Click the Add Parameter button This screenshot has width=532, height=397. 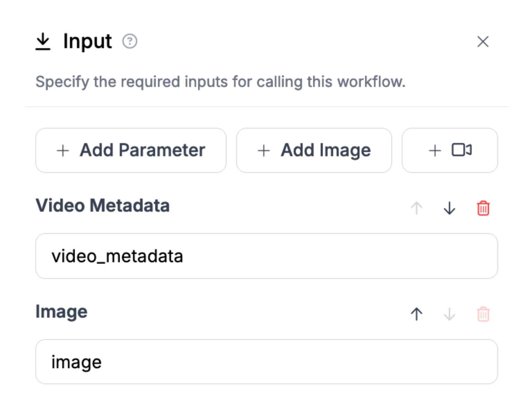[x=131, y=150]
